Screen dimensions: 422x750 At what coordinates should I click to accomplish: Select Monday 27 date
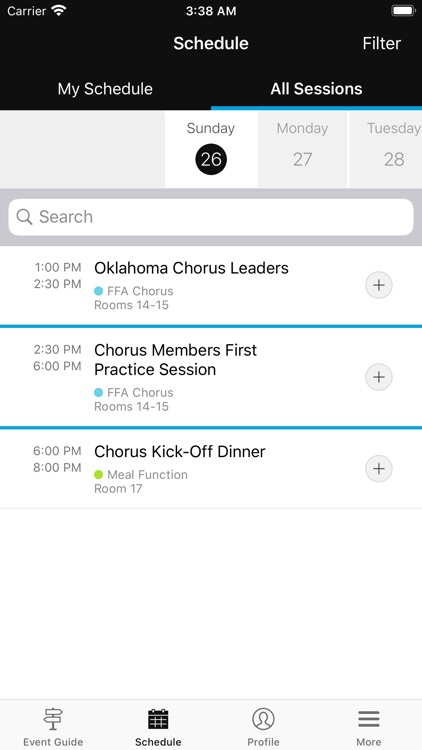tap(302, 149)
